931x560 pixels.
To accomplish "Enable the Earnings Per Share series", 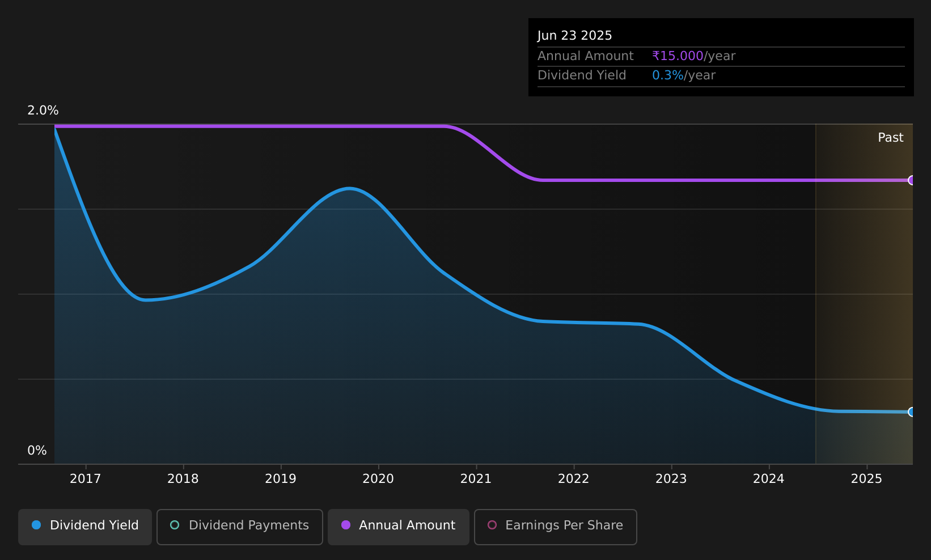I will pos(555,527).
